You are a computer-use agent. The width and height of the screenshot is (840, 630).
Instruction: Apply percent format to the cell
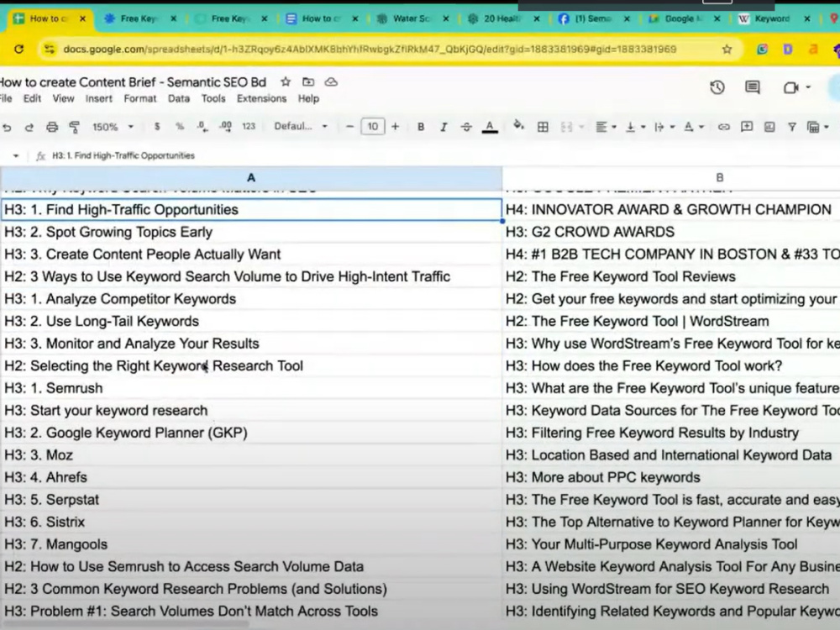(x=180, y=127)
